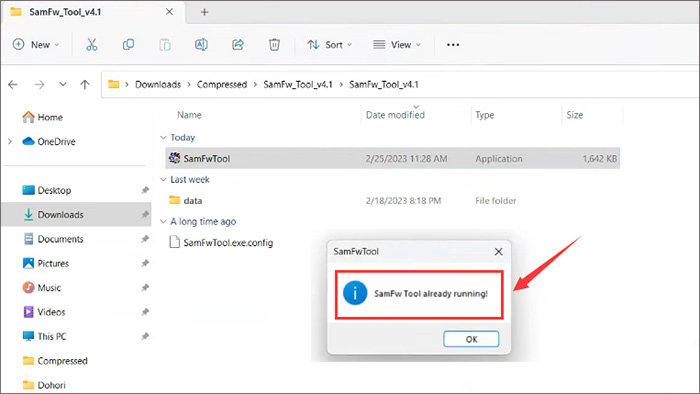Screen dimensions: 700x394
Task: Open the Sort dropdown menu
Action: coord(330,45)
